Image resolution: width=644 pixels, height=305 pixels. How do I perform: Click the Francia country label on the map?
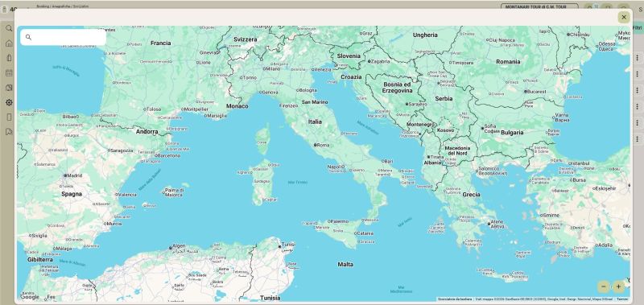160,43
